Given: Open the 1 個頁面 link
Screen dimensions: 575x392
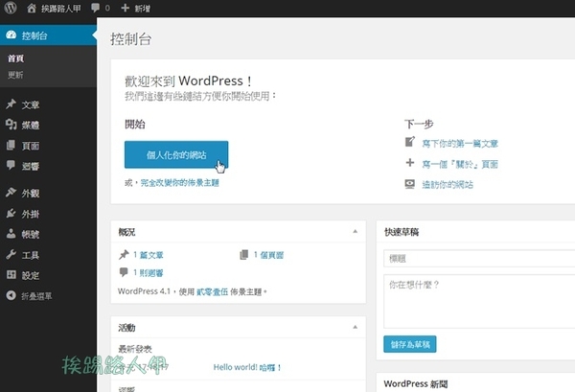Looking at the screenshot, I should 268,255.
